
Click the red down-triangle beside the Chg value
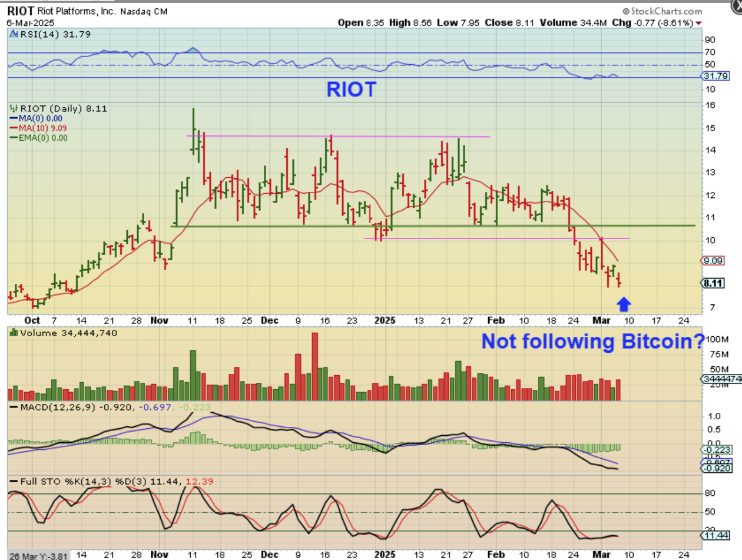(698, 23)
